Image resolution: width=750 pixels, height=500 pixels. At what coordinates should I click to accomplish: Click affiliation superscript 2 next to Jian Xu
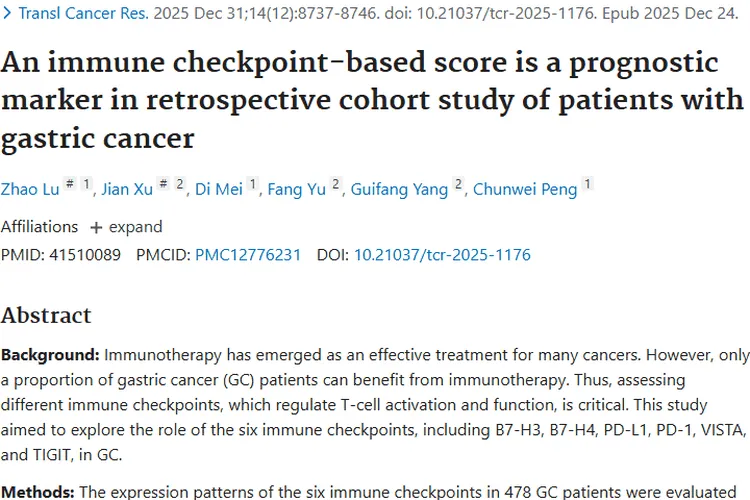tap(181, 185)
